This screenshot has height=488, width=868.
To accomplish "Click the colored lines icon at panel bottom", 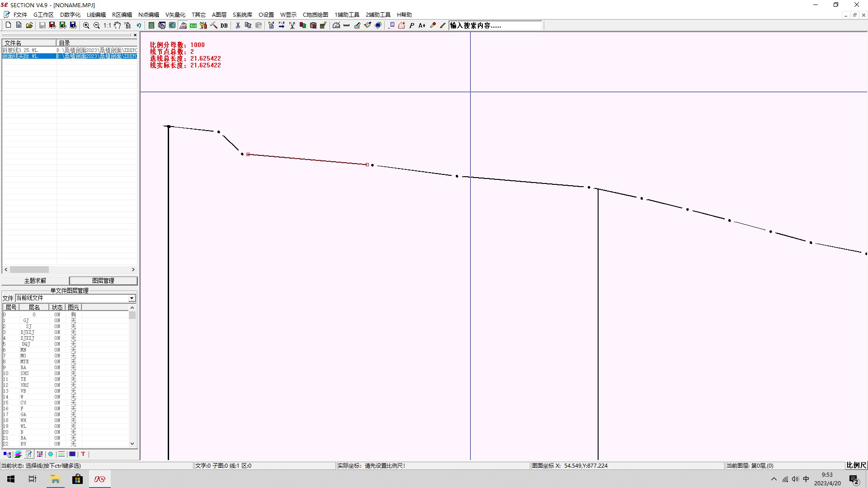I will (x=61, y=454).
